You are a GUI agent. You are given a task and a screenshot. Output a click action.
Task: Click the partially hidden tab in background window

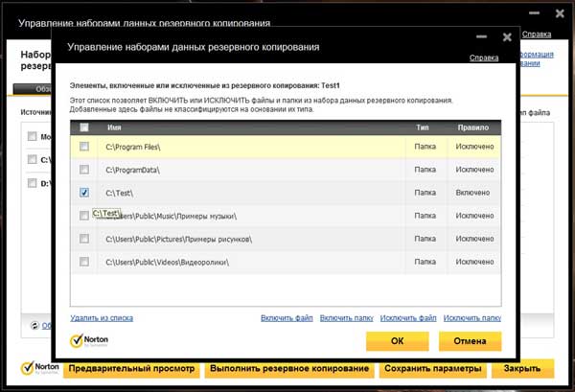coord(33,89)
